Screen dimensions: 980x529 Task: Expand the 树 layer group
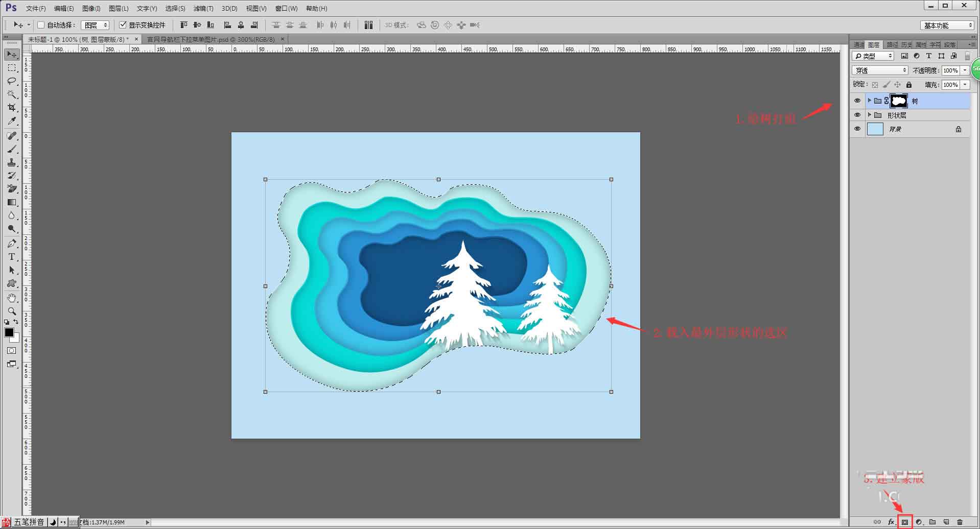pyautogui.click(x=869, y=101)
